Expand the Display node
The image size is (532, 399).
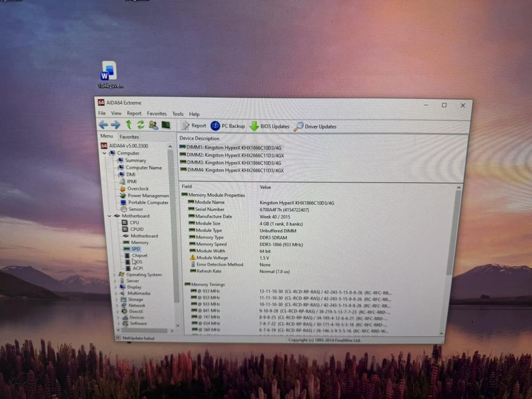tap(116, 287)
